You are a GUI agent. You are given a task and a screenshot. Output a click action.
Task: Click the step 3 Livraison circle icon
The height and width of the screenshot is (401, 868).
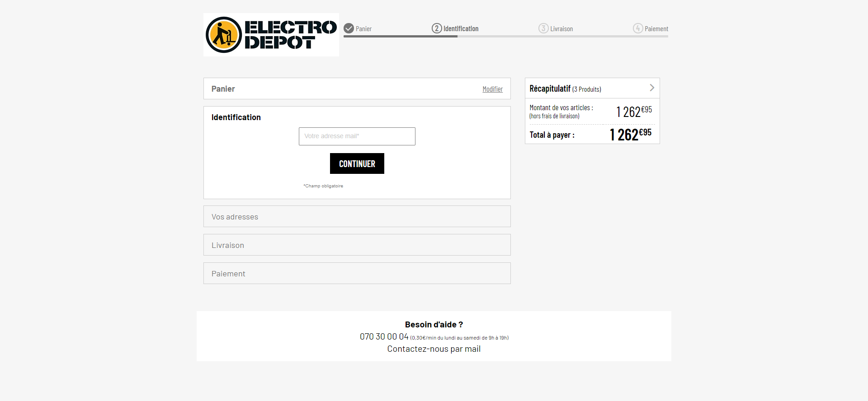coord(543,28)
